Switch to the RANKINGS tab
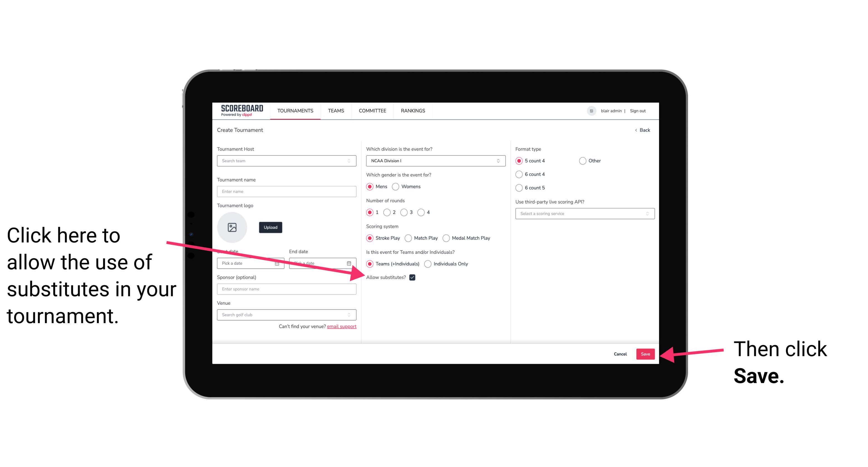This screenshot has height=467, width=868. tap(413, 110)
